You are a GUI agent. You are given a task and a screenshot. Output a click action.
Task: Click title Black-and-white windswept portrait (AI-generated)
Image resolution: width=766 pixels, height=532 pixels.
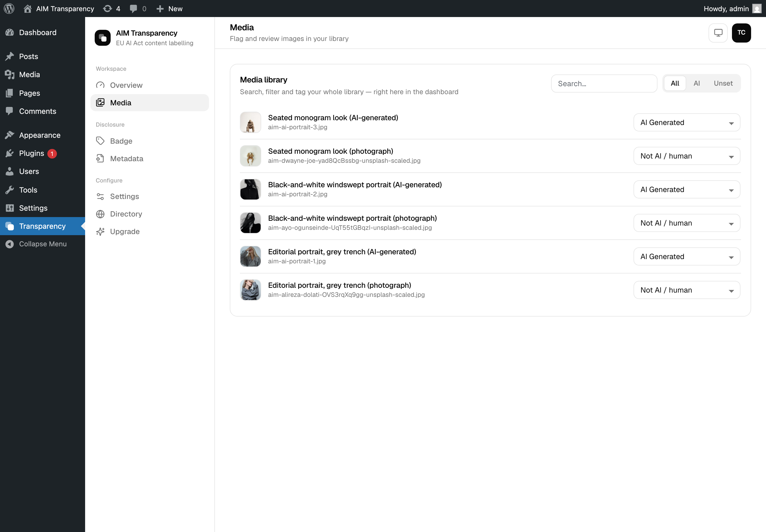click(x=355, y=185)
